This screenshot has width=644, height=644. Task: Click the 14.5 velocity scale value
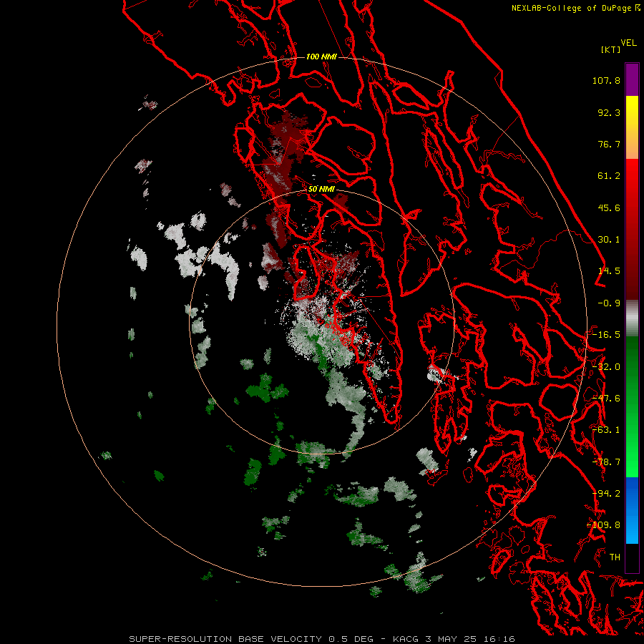(x=609, y=271)
